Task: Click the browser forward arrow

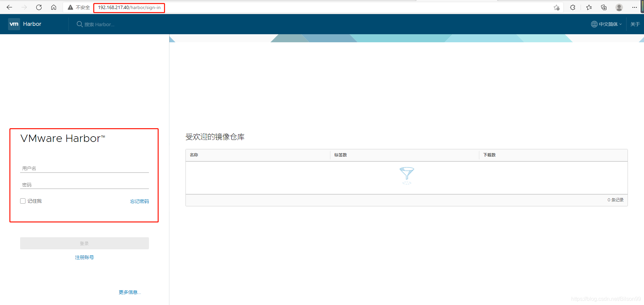Action: pyautogui.click(x=24, y=7)
